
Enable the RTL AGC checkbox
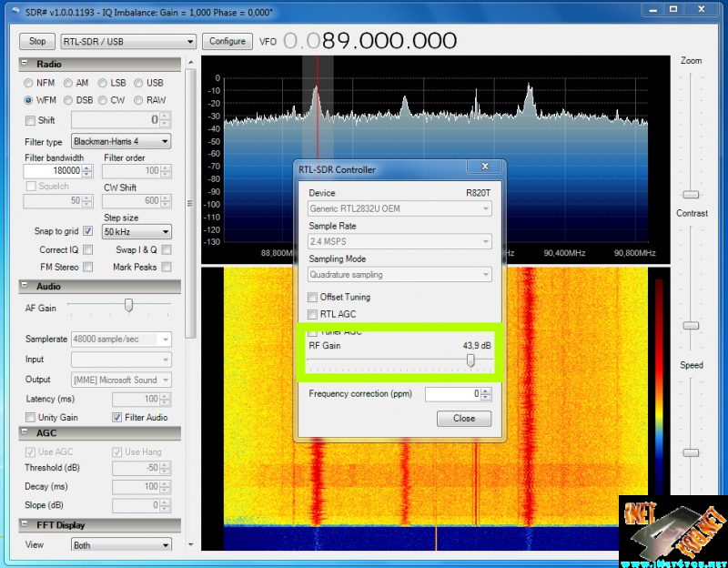(313, 314)
